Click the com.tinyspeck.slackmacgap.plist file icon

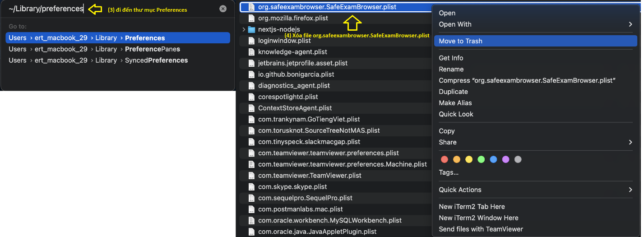click(x=251, y=142)
